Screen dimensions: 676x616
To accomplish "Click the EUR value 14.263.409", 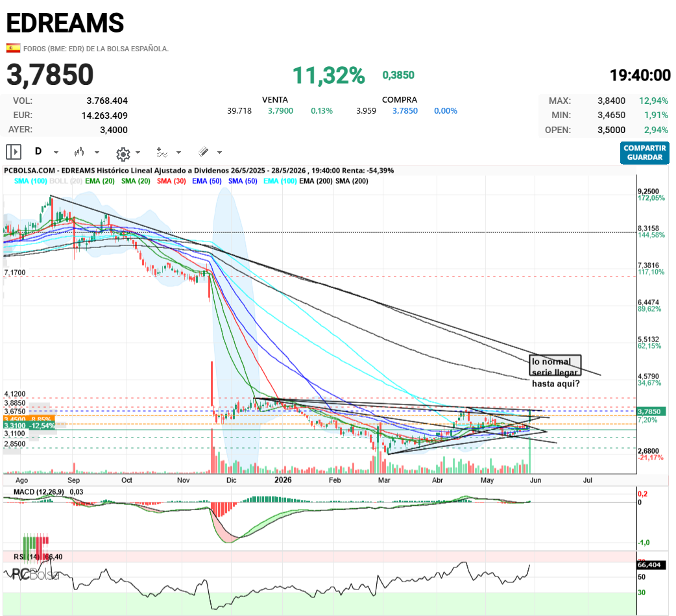I will pos(104,116).
